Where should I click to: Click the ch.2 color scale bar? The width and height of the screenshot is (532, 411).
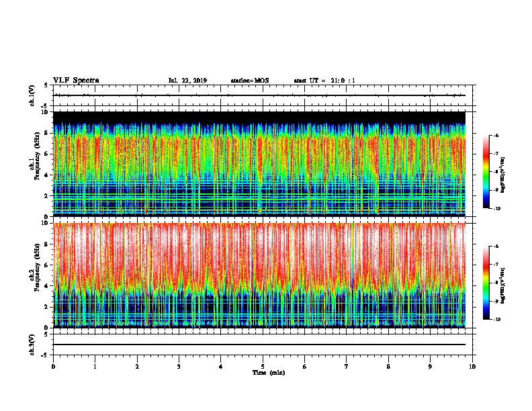pos(486,283)
